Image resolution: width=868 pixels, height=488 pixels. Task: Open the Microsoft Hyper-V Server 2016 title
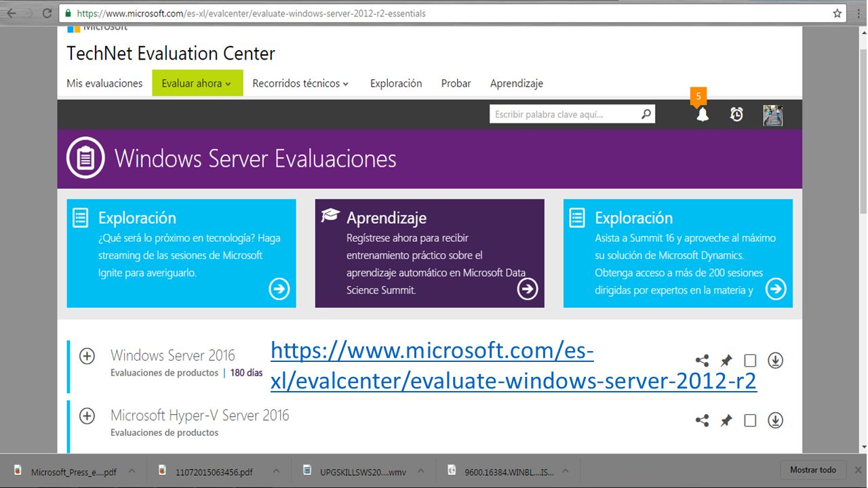tap(200, 415)
